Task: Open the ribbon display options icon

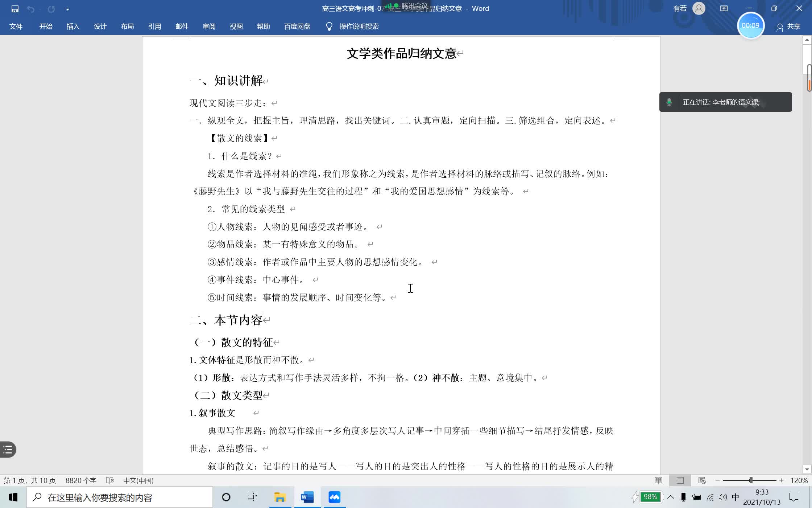Action: point(724,8)
